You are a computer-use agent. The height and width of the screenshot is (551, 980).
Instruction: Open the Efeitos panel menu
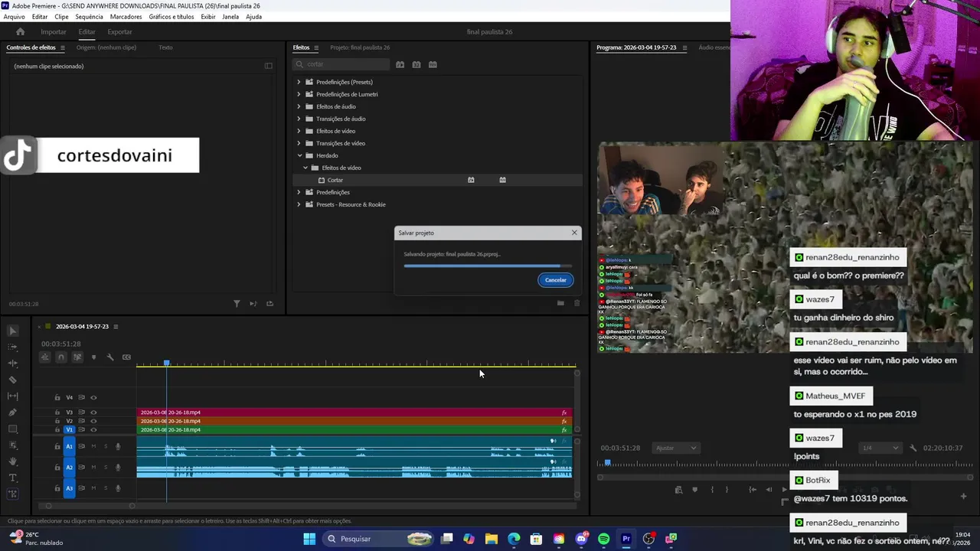click(x=316, y=47)
